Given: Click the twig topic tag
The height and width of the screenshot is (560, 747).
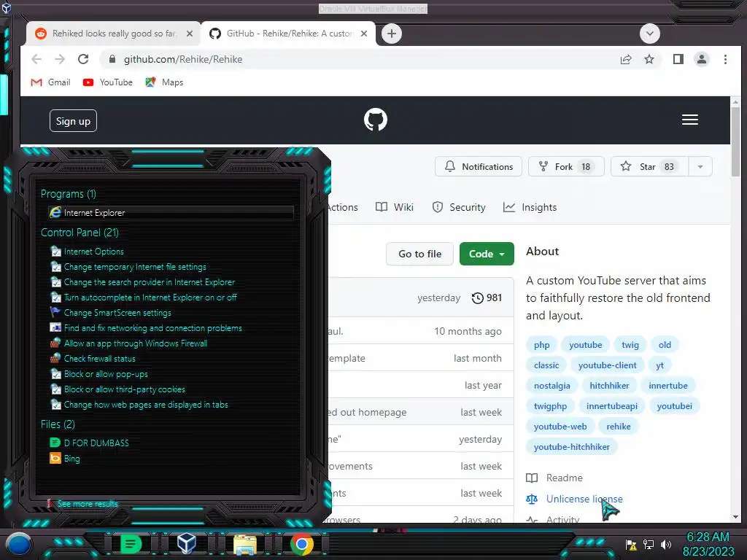Looking at the screenshot, I should [630, 345].
